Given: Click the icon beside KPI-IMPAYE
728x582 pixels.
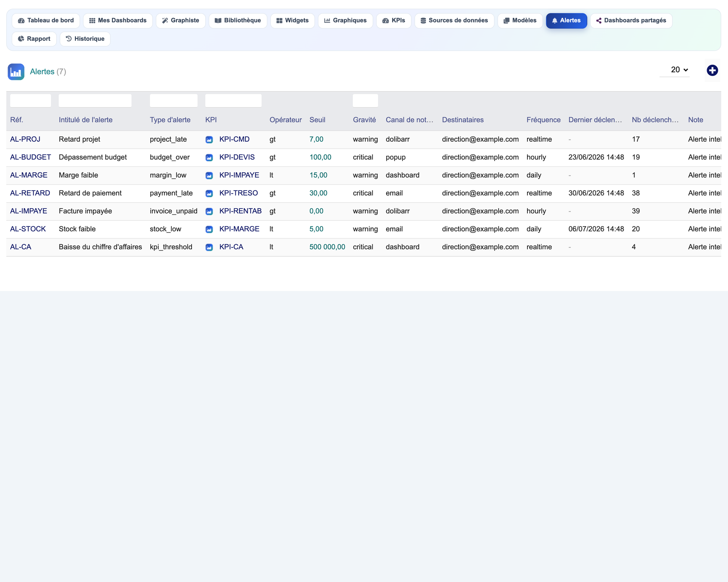Looking at the screenshot, I should [209, 176].
